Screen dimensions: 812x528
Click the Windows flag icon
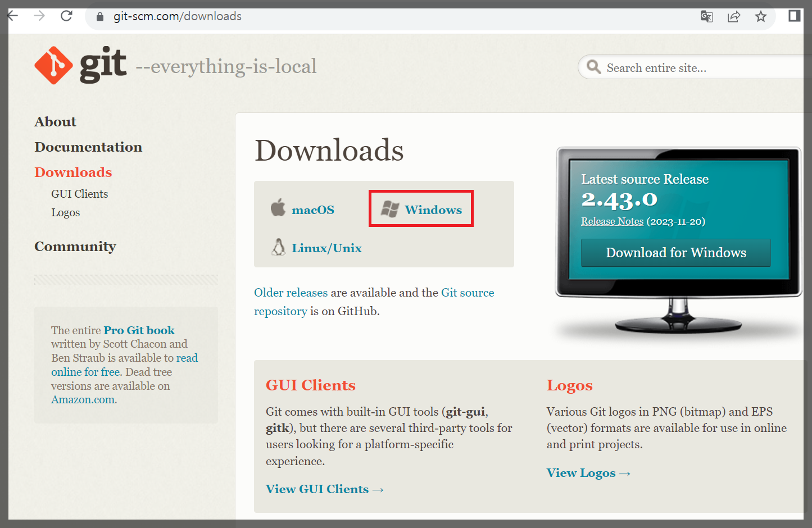[390, 210]
